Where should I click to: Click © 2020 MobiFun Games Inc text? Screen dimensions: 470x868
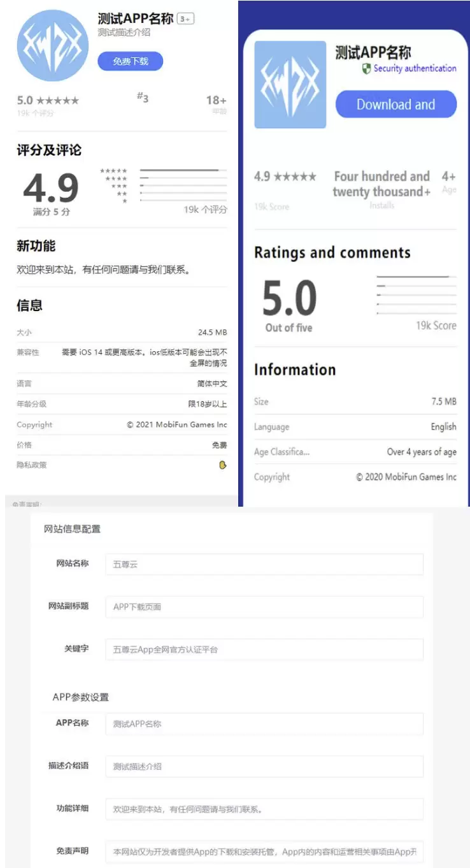(x=406, y=477)
